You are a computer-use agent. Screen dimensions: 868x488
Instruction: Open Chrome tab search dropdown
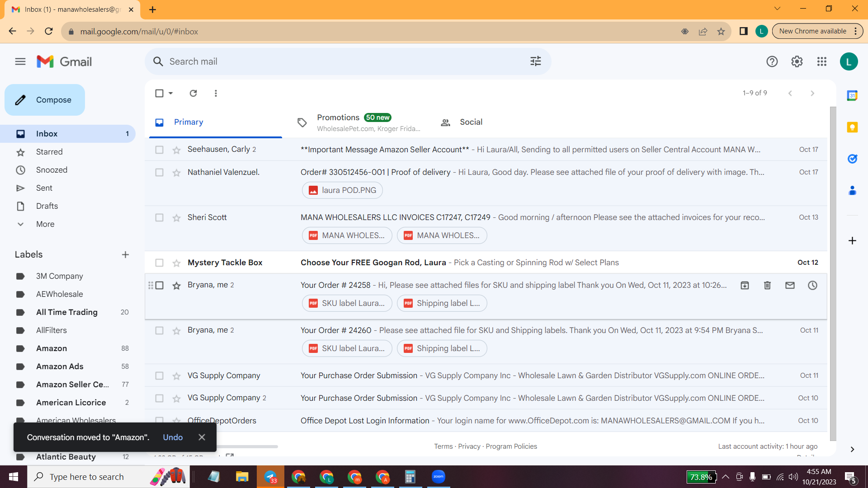777,9
